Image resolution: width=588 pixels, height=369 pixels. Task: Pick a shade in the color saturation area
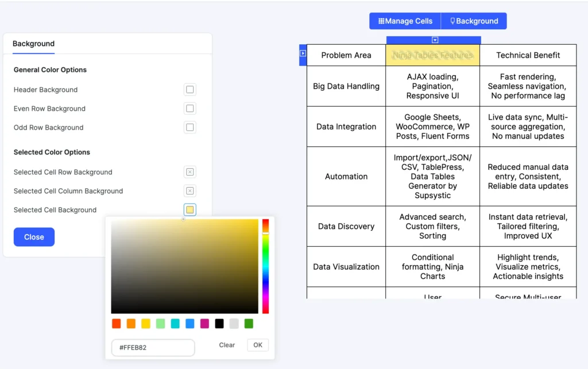[184, 266]
